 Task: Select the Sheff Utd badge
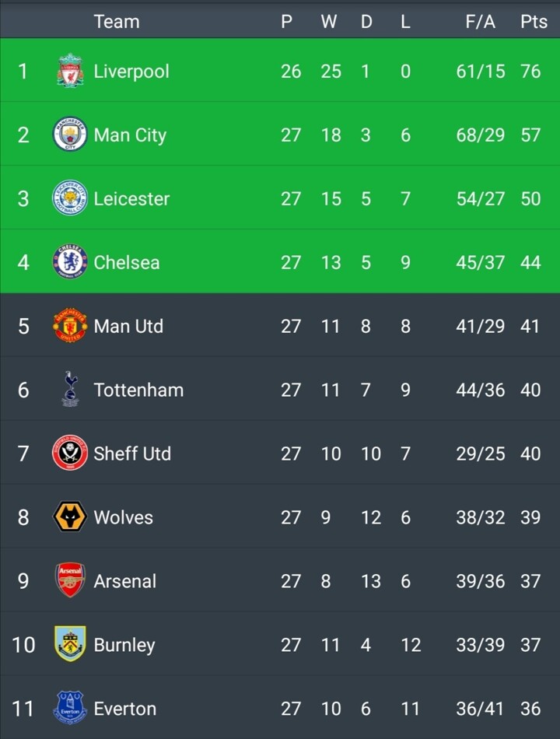[70, 454]
